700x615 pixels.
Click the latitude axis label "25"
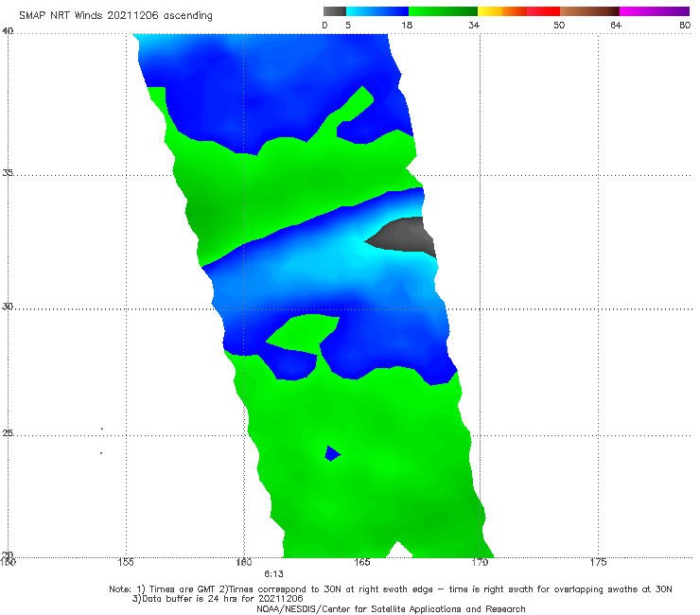click(x=8, y=433)
